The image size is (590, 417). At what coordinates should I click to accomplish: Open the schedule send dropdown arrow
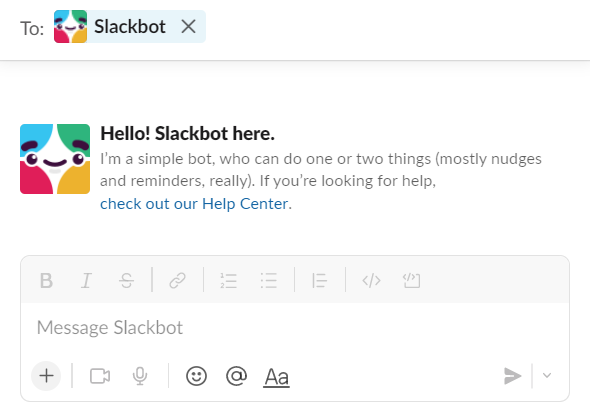pyautogui.click(x=547, y=375)
